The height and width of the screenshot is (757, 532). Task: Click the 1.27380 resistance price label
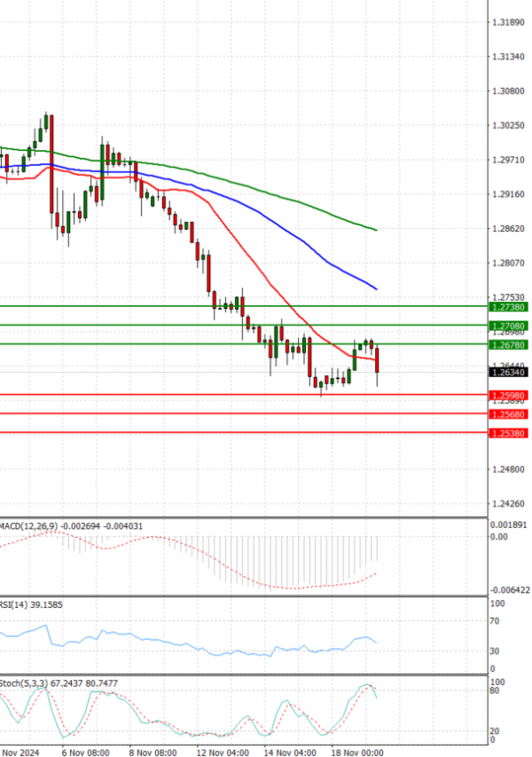(508, 307)
